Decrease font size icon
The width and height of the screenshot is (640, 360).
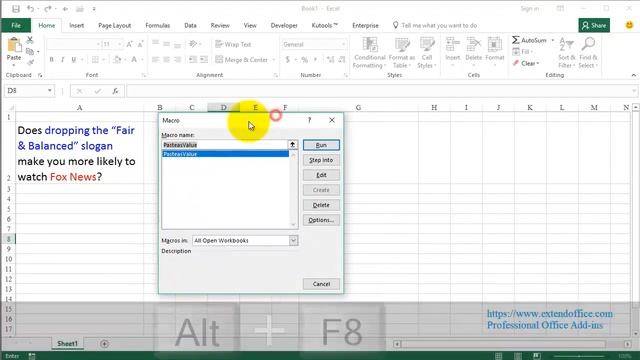pos(140,44)
